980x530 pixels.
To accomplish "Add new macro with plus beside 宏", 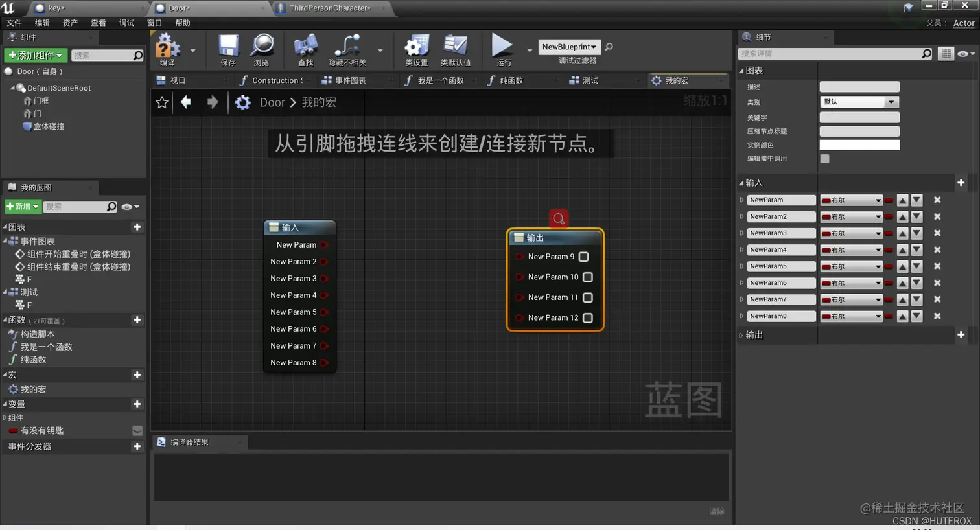I will [x=137, y=375].
